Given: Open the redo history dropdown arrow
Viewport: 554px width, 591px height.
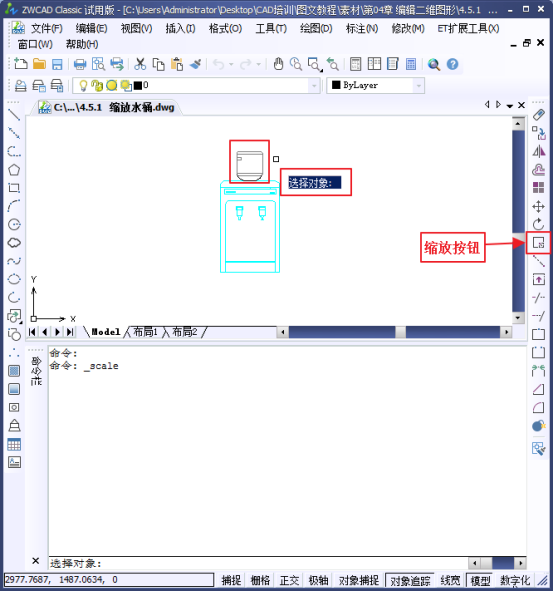Looking at the screenshot, I should pyautogui.click(x=259, y=64).
